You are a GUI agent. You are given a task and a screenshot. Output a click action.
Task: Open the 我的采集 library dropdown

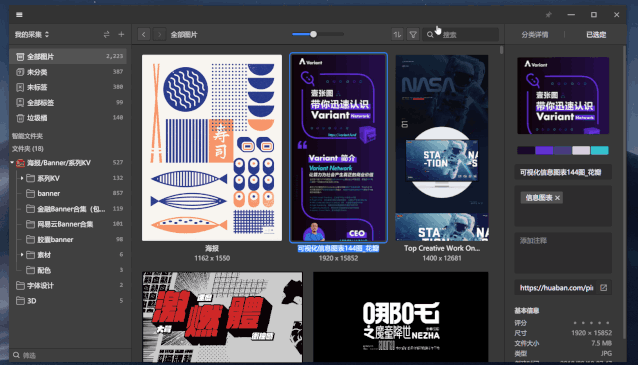pyautogui.click(x=32, y=35)
